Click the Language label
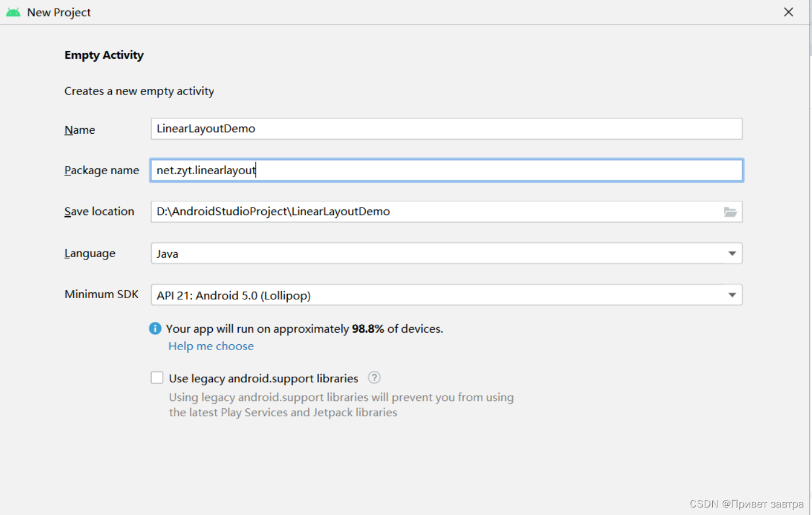812x515 pixels. (90, 253)
